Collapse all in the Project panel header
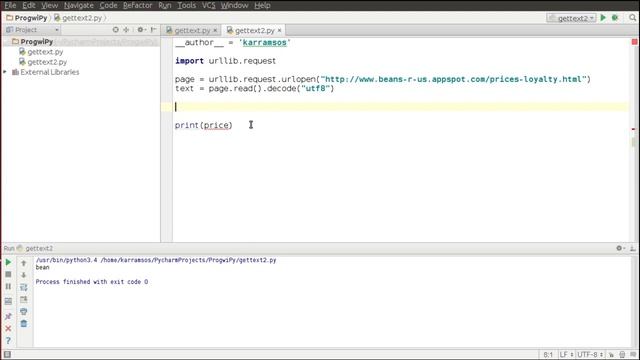The height and width of the screenshot is (360, 640). point(126,30)
